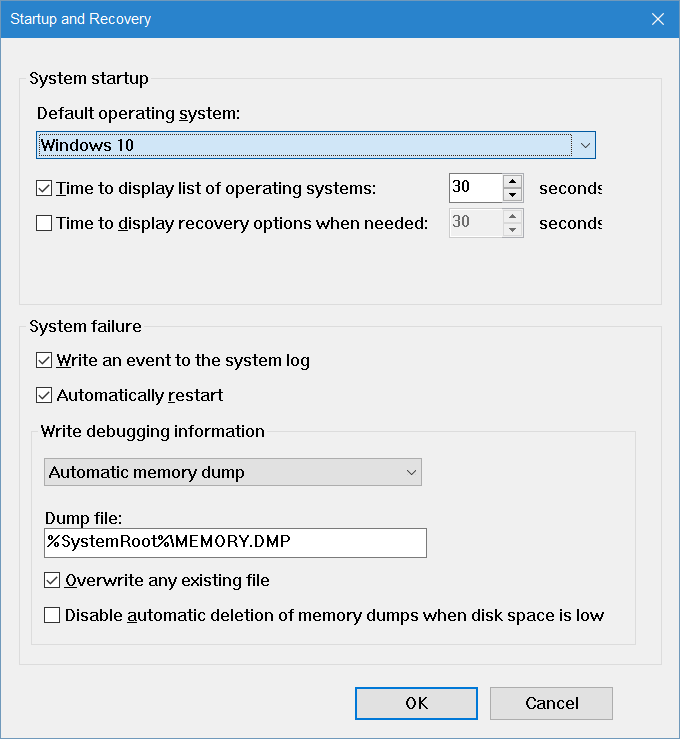Click the System failure group heading
Image resolution: width=680 pixels, height=739 pixels.
[85, 326]
